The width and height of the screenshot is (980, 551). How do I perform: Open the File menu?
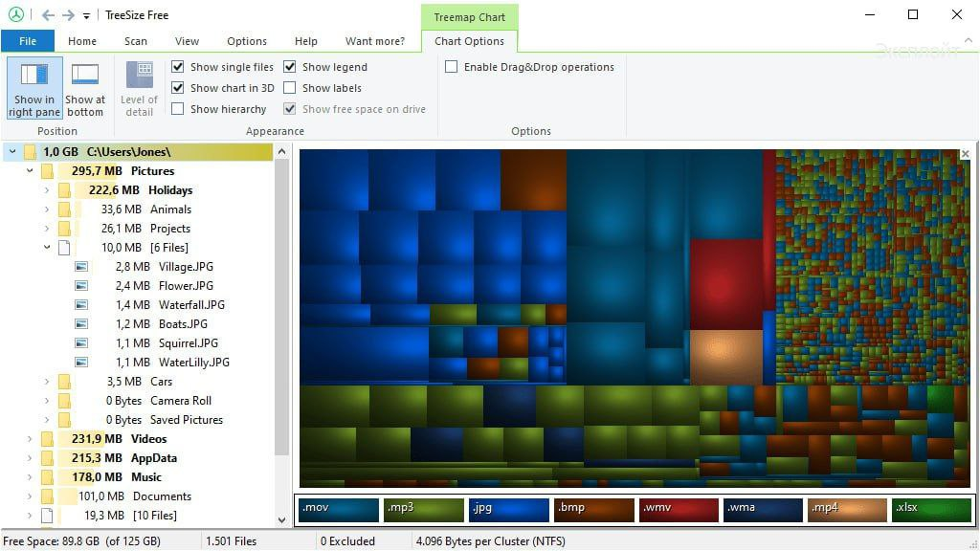pos(28,41)
